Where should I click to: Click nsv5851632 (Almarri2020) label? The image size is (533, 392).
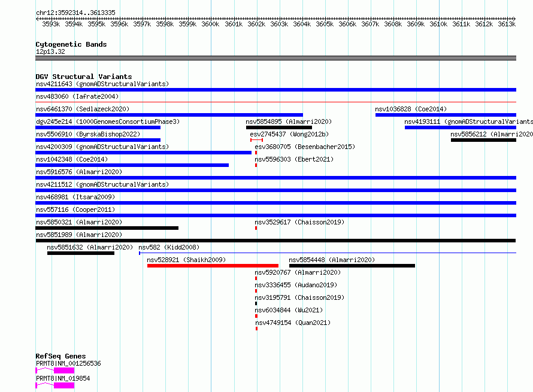90,247
